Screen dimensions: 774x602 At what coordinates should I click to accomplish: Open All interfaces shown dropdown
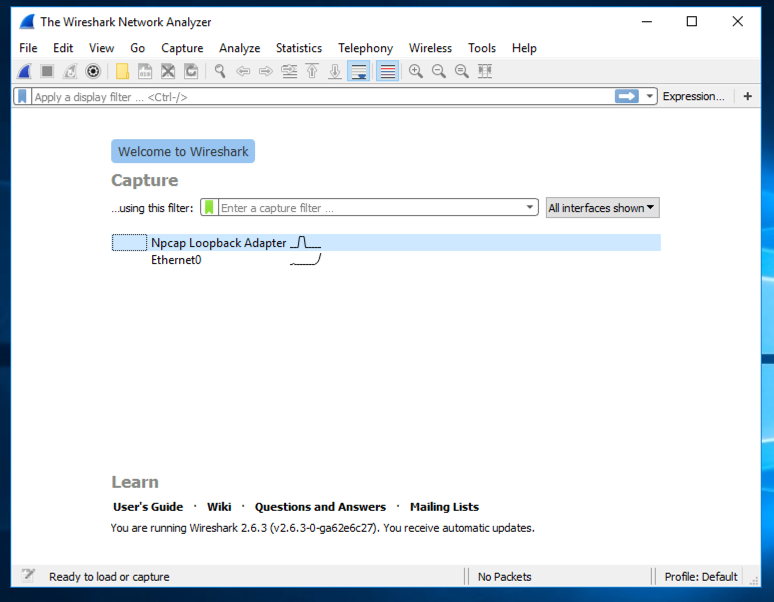coord(602,208)
